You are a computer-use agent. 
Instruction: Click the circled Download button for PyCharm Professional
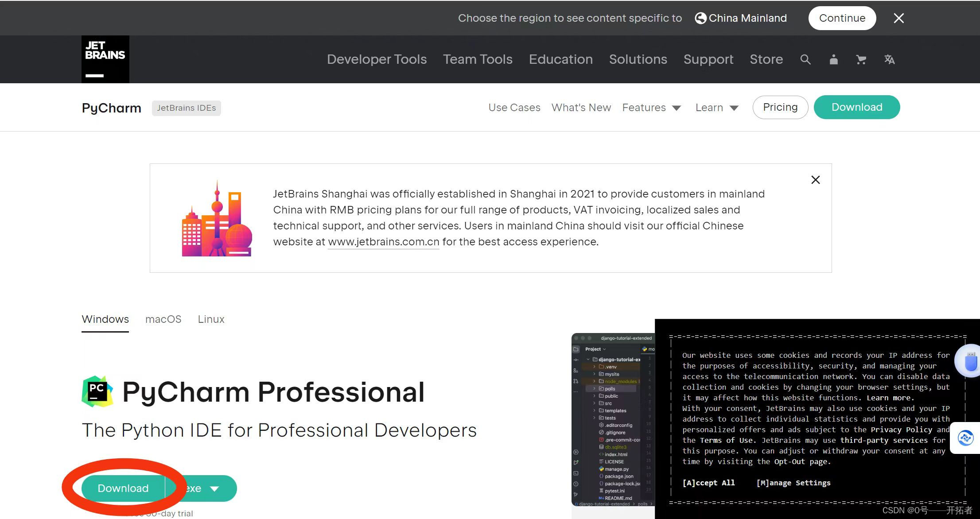coord(123,488)
